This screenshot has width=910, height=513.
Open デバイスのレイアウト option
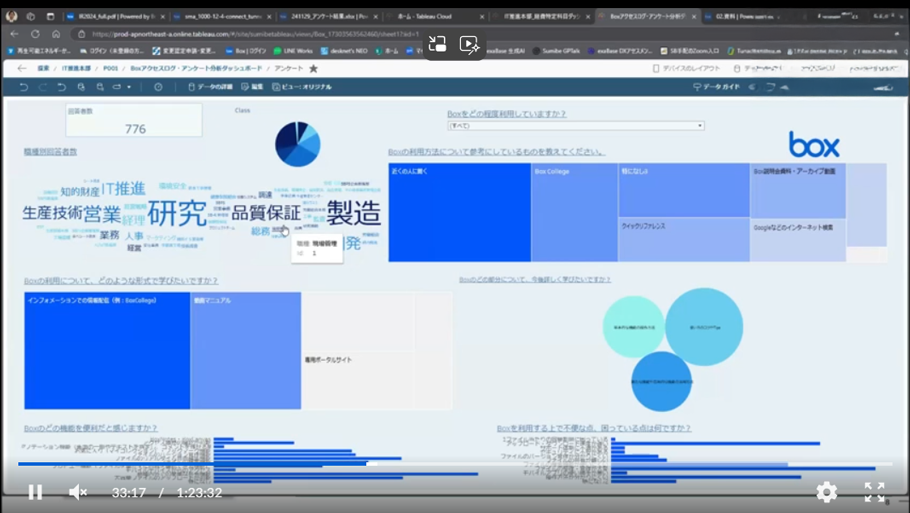click(686, 69)
